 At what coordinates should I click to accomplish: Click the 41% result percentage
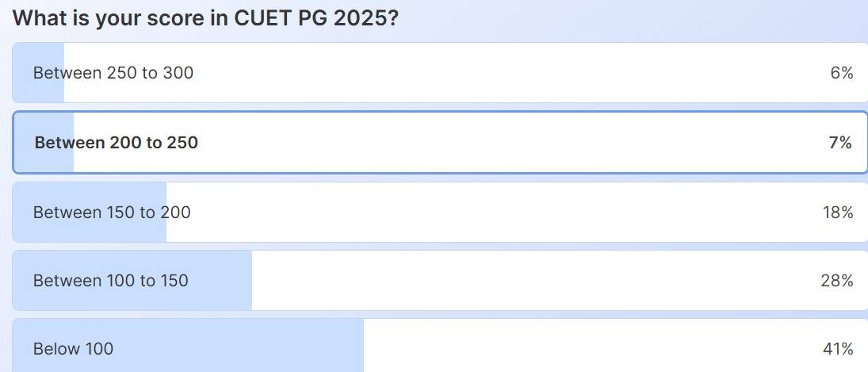[838, 349]
